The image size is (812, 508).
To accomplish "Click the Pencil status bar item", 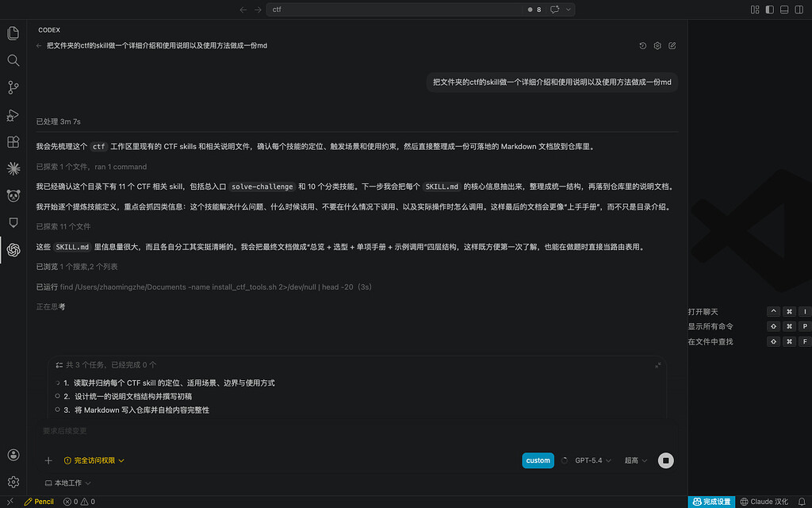I will pos(40,502).
